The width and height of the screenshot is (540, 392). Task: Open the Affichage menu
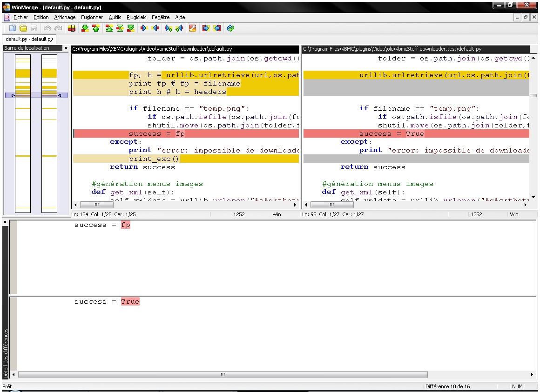65,17
